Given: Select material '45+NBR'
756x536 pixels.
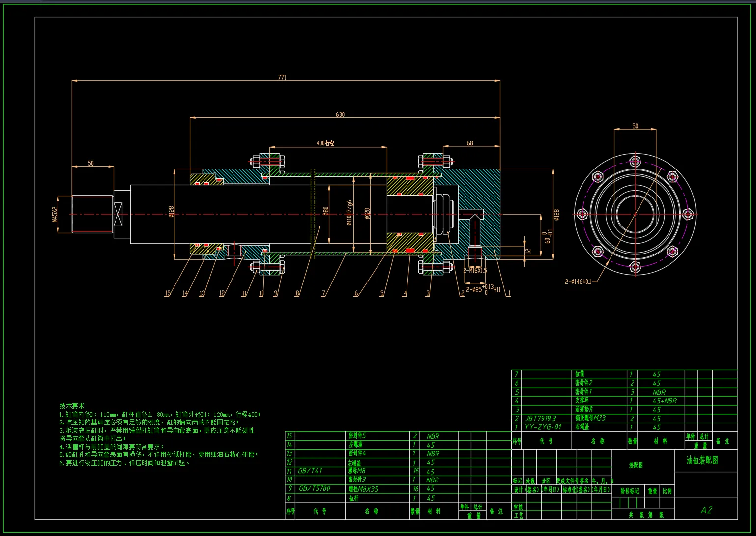Looking at the screenshot, I should (665, 401).
